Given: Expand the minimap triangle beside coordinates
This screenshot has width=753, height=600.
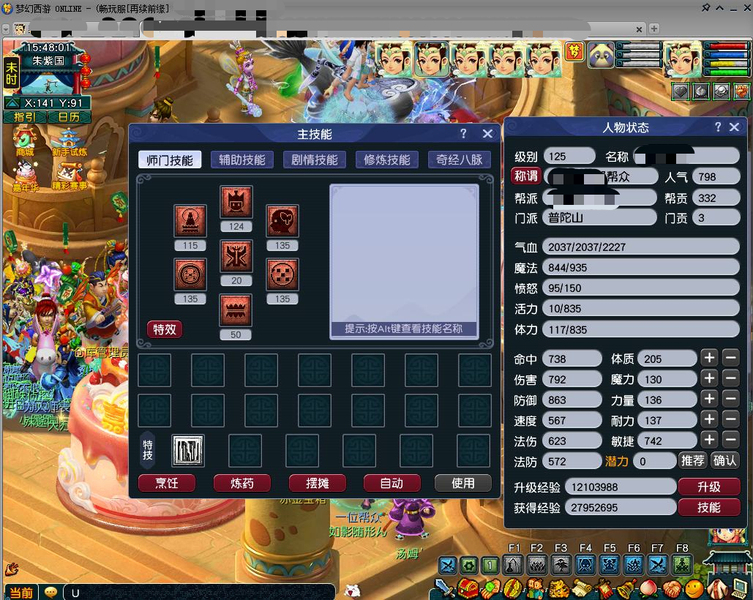Looking at the screenshot, I should (x=13, y=103).
